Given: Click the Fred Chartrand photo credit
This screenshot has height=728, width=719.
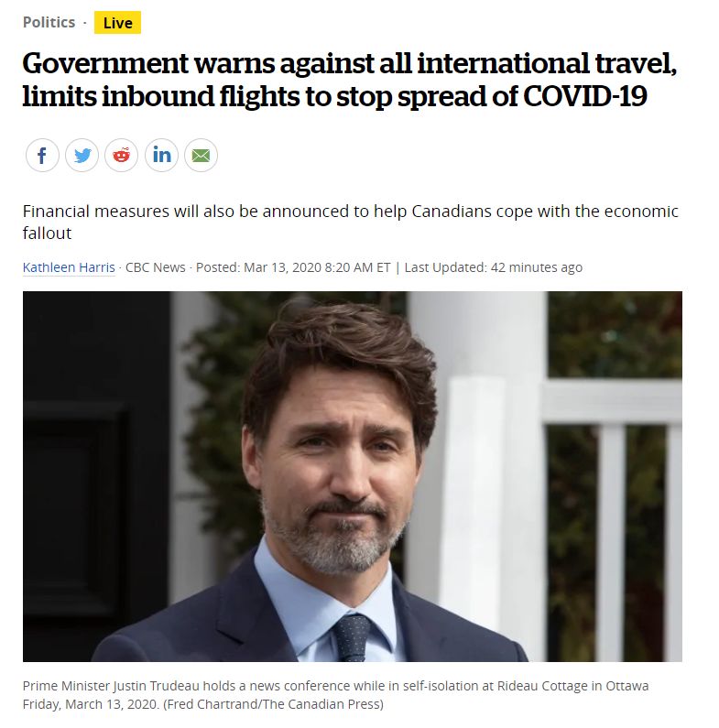Looking at the screenshot, I should (273, 704).
